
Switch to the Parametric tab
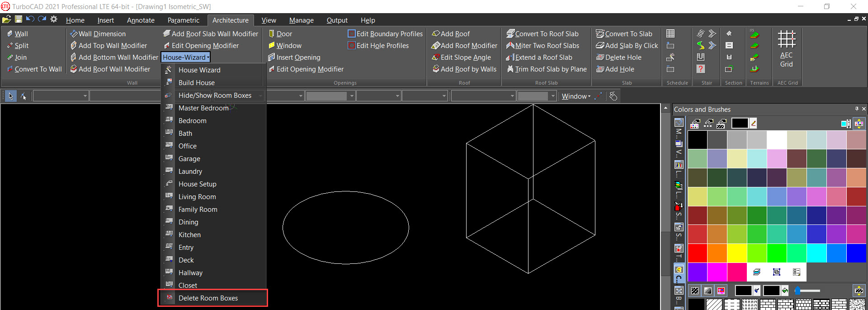point(183,20)
